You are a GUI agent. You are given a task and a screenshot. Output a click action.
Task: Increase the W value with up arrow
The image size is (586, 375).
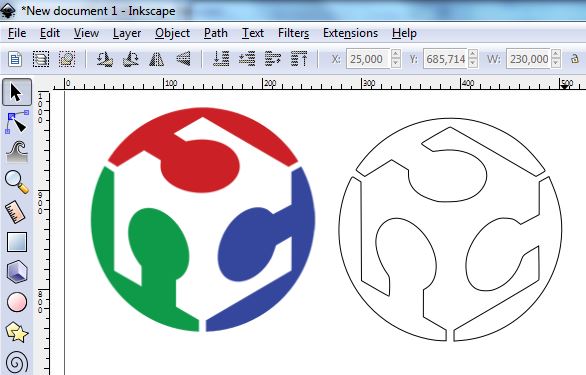pyautogui.click(x=556, y=54)
